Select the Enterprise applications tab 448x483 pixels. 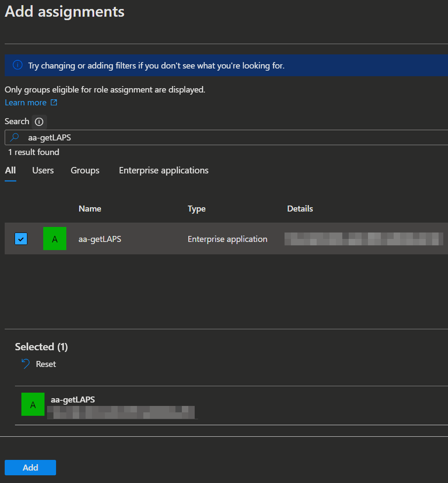(x=163, y=170)
